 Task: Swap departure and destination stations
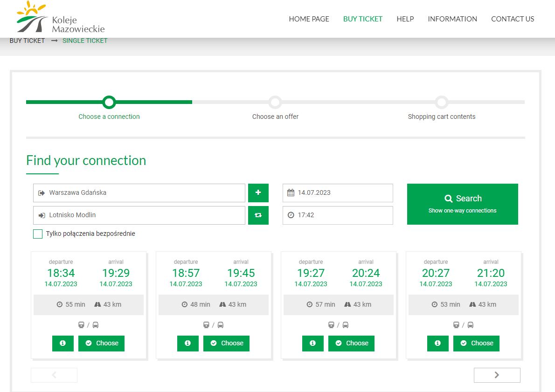tap(258, 215)
